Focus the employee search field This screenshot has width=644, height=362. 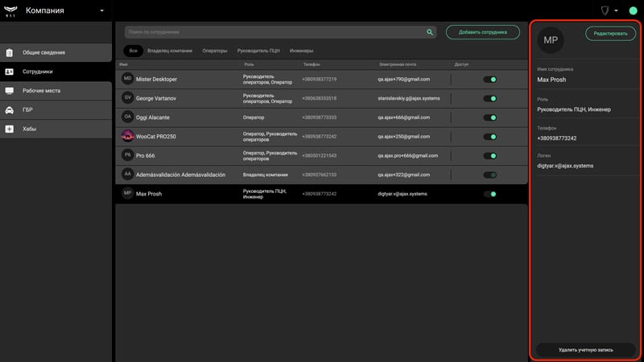point(280,32)
